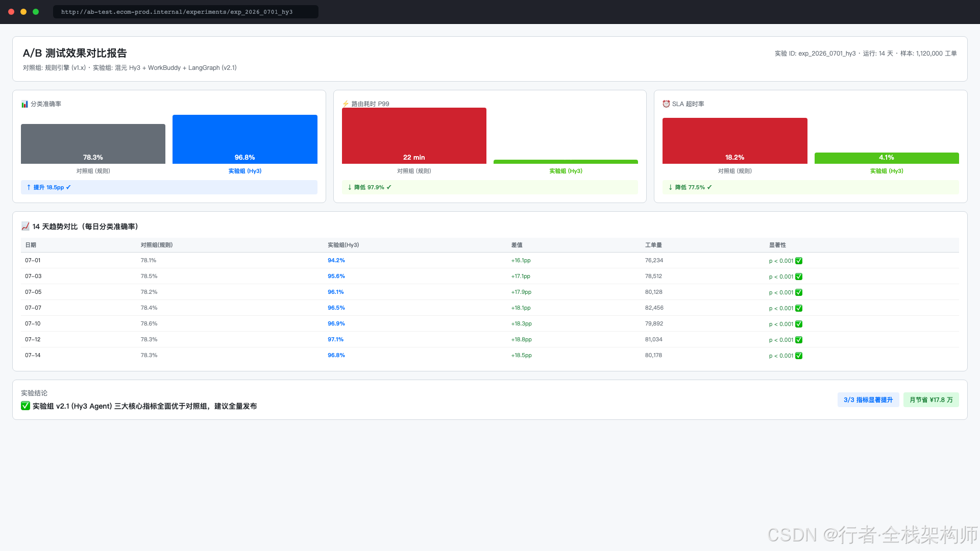Click the 78.4% control value
This screenshot has height=551, width=980.
pos(149,308)
